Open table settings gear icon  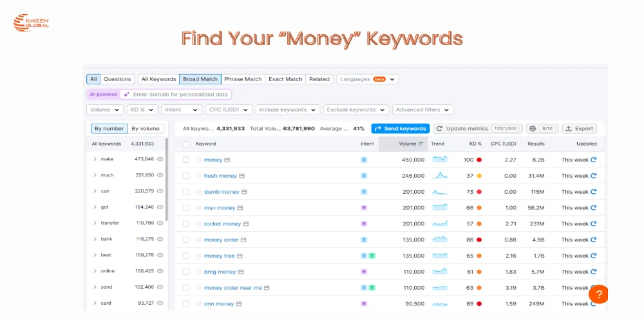533,129
